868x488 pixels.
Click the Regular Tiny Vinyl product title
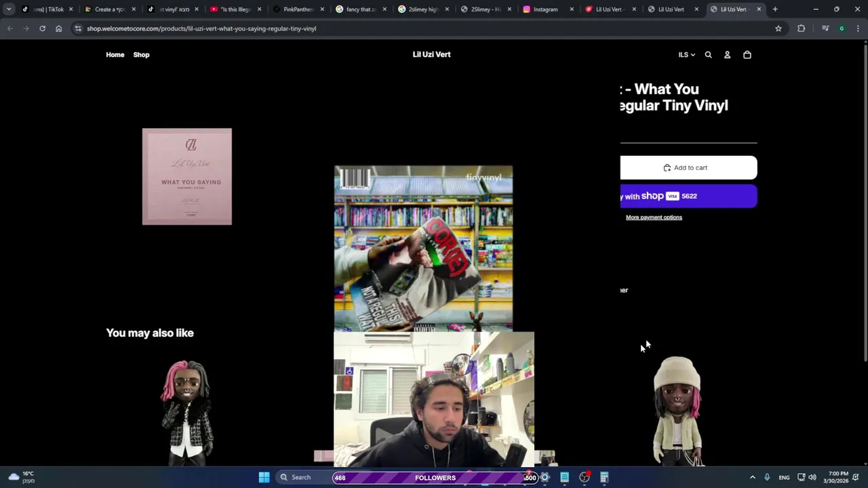(674, 97)
